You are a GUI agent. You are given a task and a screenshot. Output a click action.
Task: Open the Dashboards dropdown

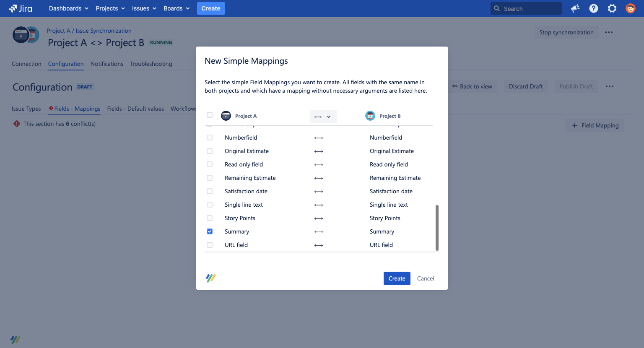pyautogui.click(x=68, y=8)
